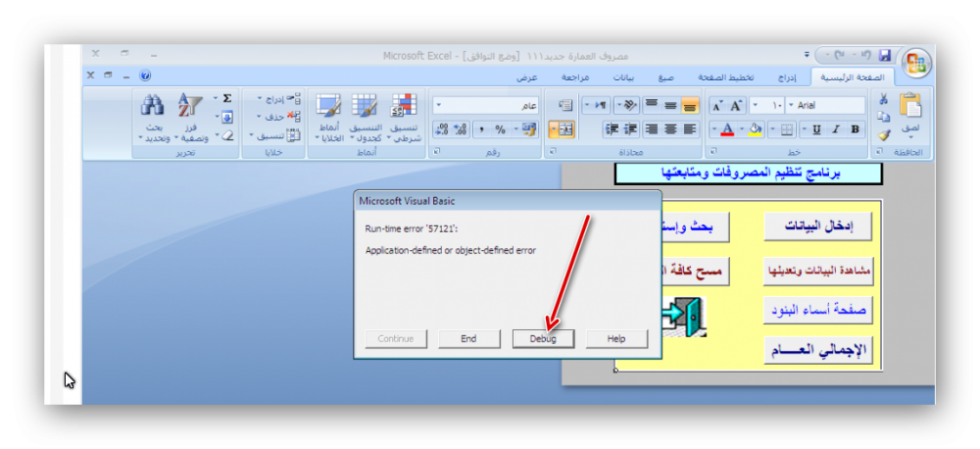This screenshot has height=449, width=980.
Task: Expand the Fill Color dropdown arrow
Action: point(742,129)
